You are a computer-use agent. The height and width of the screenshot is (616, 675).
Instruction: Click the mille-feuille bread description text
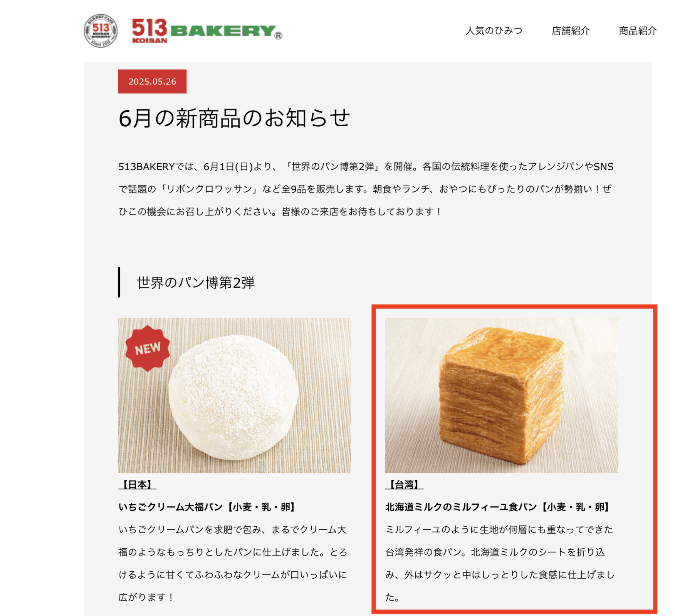click(500, 563)
